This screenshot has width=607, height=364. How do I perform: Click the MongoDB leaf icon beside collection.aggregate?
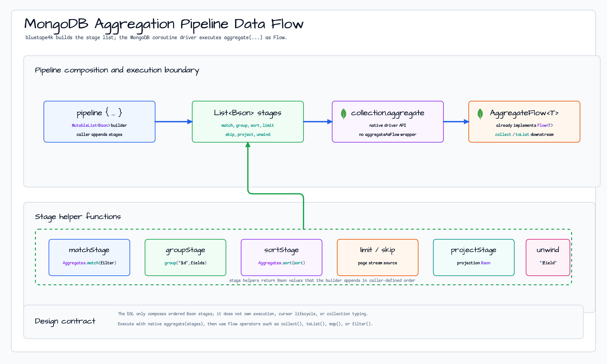(343, 114)
